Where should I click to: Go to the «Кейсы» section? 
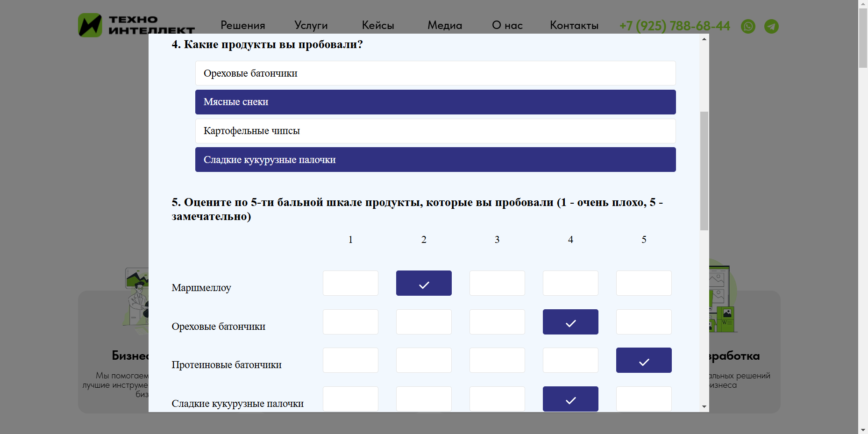[378, 25]
